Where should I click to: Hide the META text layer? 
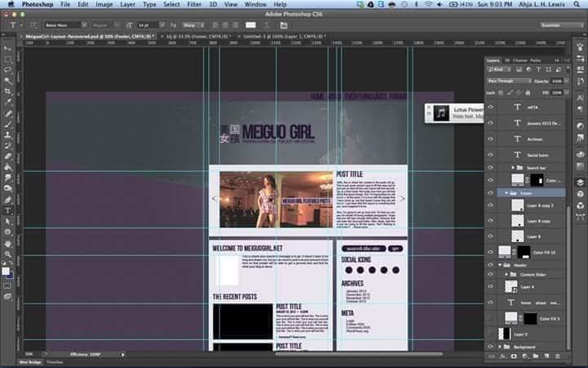coord(491,107)
